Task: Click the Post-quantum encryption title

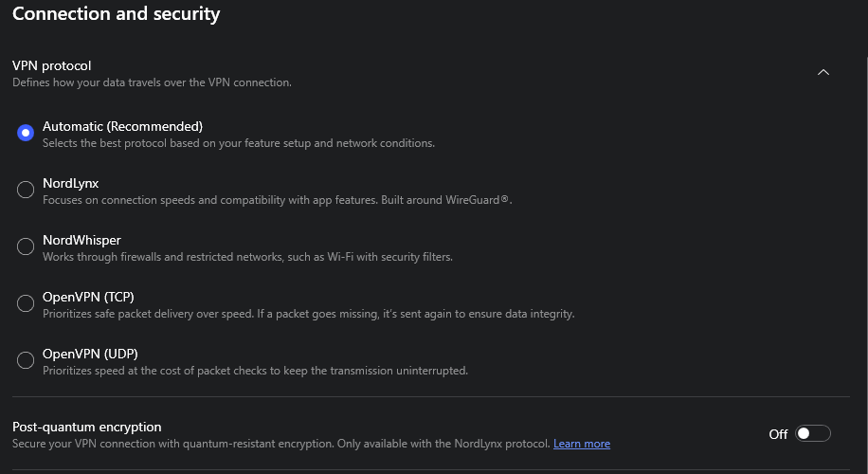Action: click(x=86, y=427)
